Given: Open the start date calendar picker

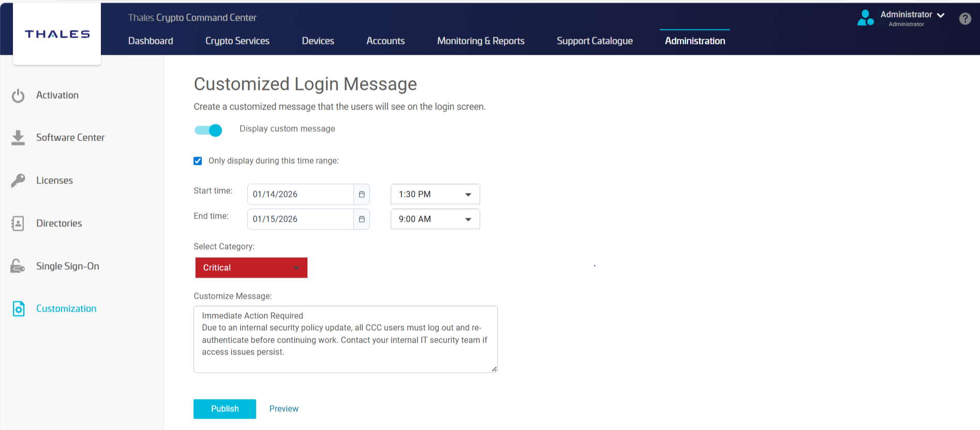Looking at the screenshot, I should (362, 194).
